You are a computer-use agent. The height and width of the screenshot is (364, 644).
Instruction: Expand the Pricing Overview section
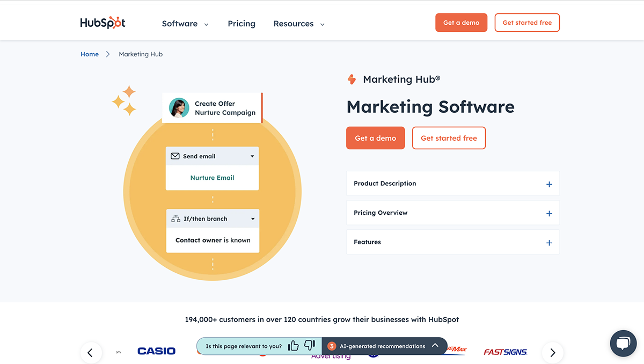(548, 213)
